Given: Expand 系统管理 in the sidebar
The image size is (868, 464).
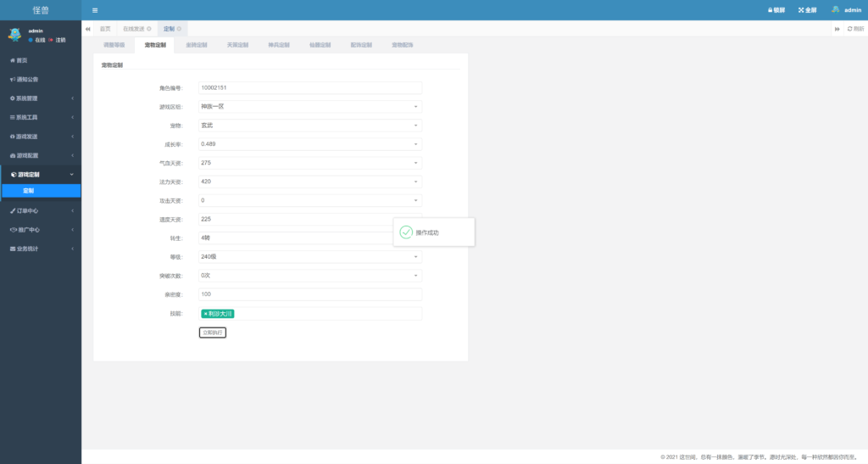Looking at the screenshot, I should [x=41, y=98].
